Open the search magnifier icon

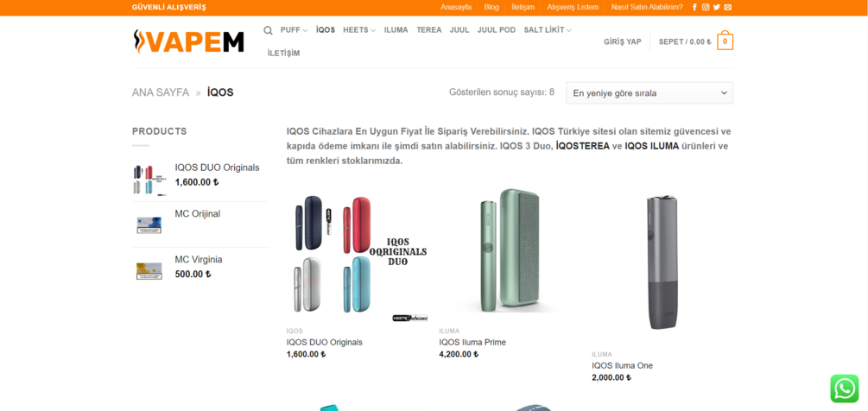click(x=268, y=30)
